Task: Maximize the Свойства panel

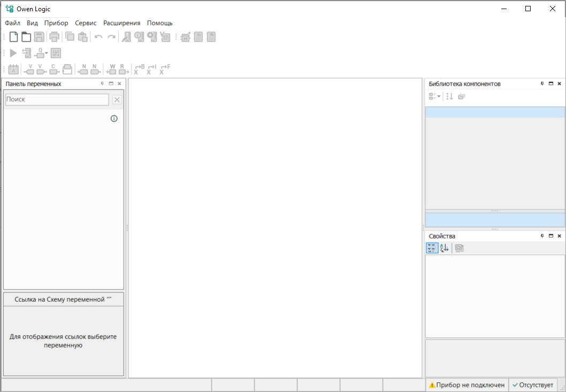Action: (551, 236)
